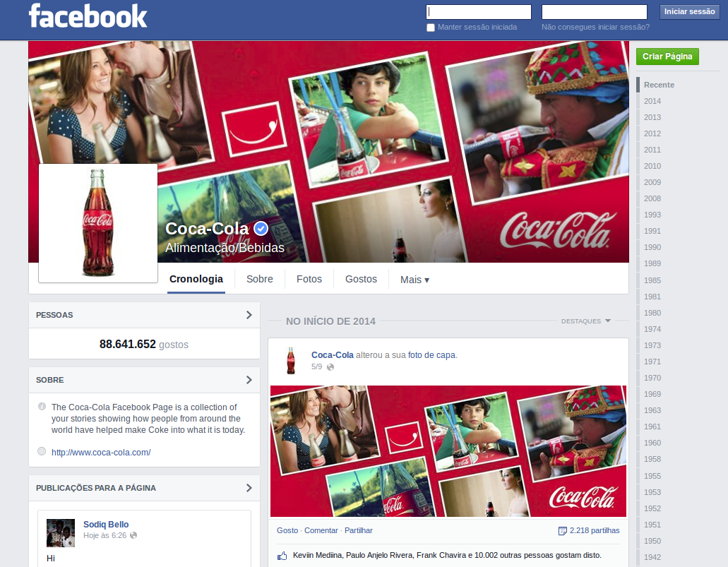Jump to 2010 in the timeline
The image size is (728, 567).
[x=652, y=166]
